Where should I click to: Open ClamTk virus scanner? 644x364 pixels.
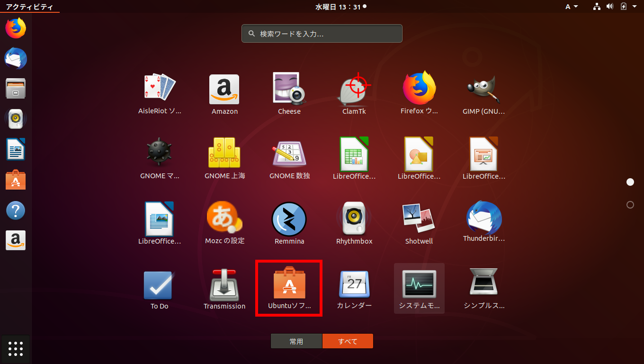[x=354, y=93]
